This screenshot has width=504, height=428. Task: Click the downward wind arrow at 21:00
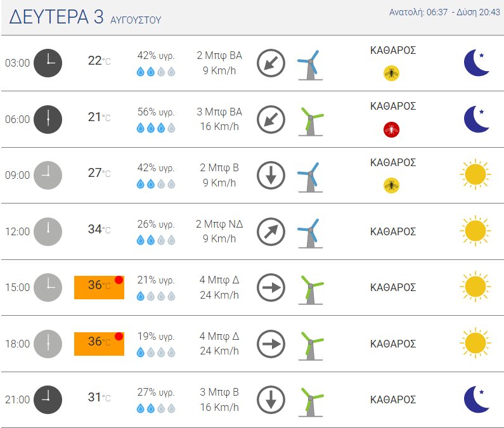coord(271,399)
